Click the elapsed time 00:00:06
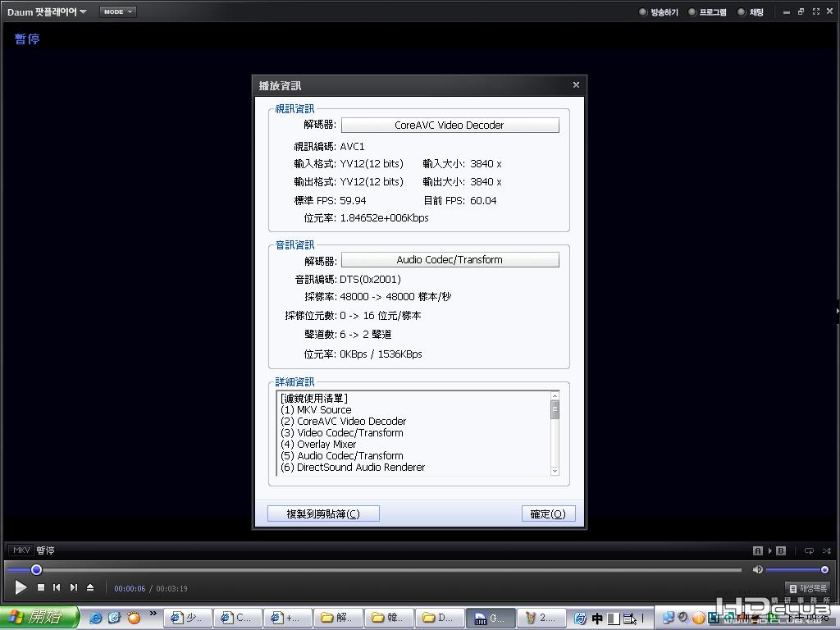The image size is (840, 630). (130, 588)
